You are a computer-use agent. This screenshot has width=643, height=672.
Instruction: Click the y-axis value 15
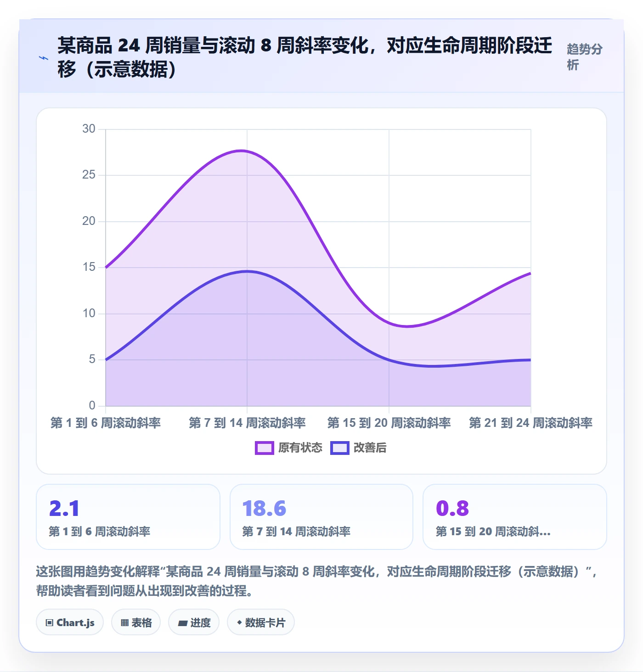pyautogui.click(x=89, y=267)
